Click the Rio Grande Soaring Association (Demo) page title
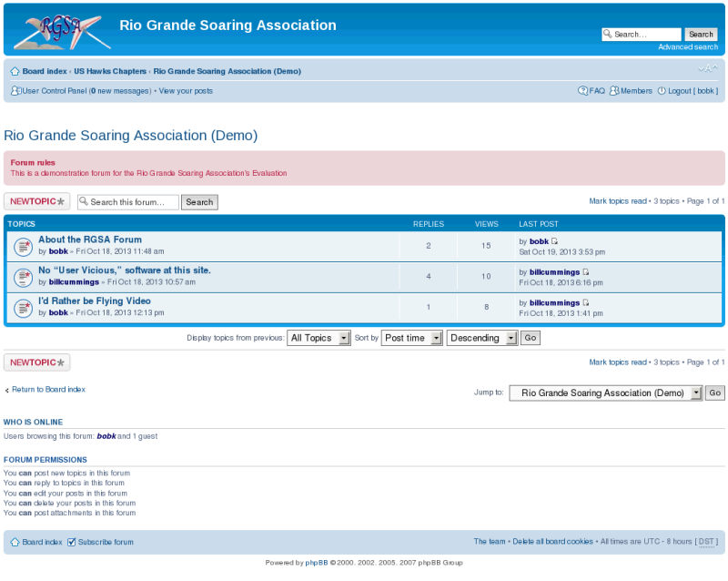Viewport: 728px width, 581px height. (130, 136)
